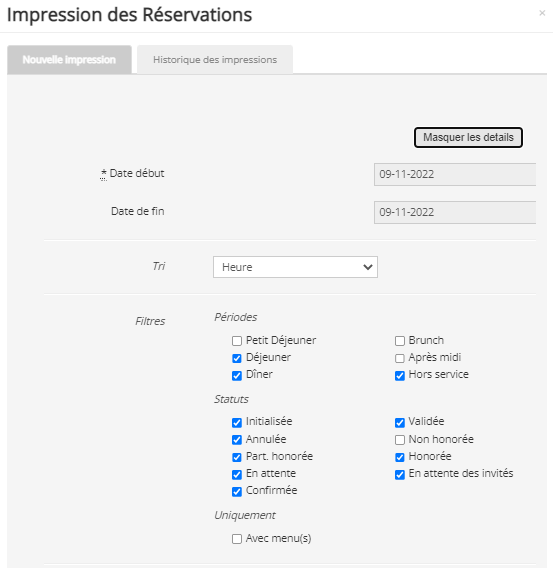This screenshot has width=553, height=568.
Task: Uncheck the Dîner period checkbox
Action: click(237, 376)
